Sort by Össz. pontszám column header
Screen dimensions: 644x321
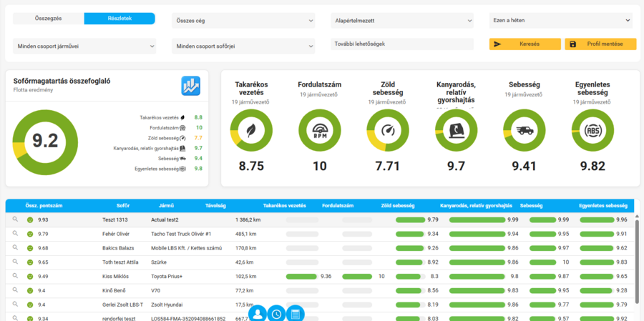[x=44, y=206]
